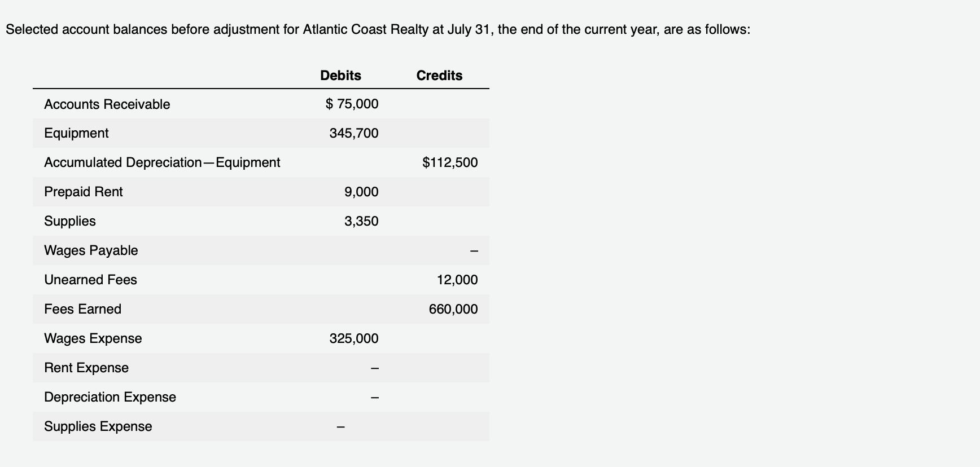Image resolution: width=980 pixels, height=467 pixels.
Task: Select the Supplies account label
Action: pos(70,222)
